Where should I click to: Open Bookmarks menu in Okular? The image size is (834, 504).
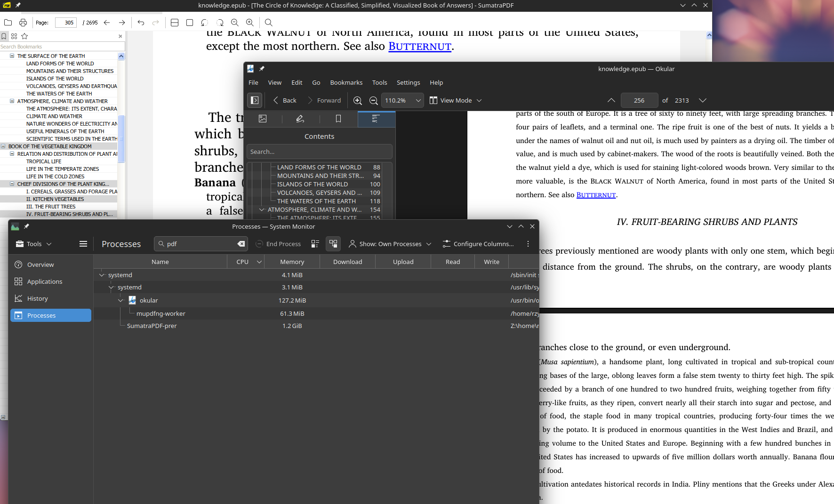point(346,82)
